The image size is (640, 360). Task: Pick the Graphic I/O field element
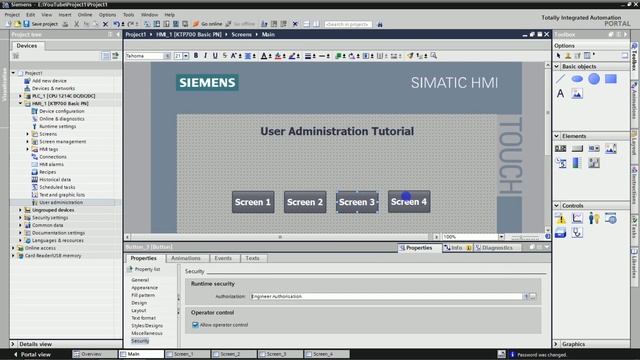[611, 149]
